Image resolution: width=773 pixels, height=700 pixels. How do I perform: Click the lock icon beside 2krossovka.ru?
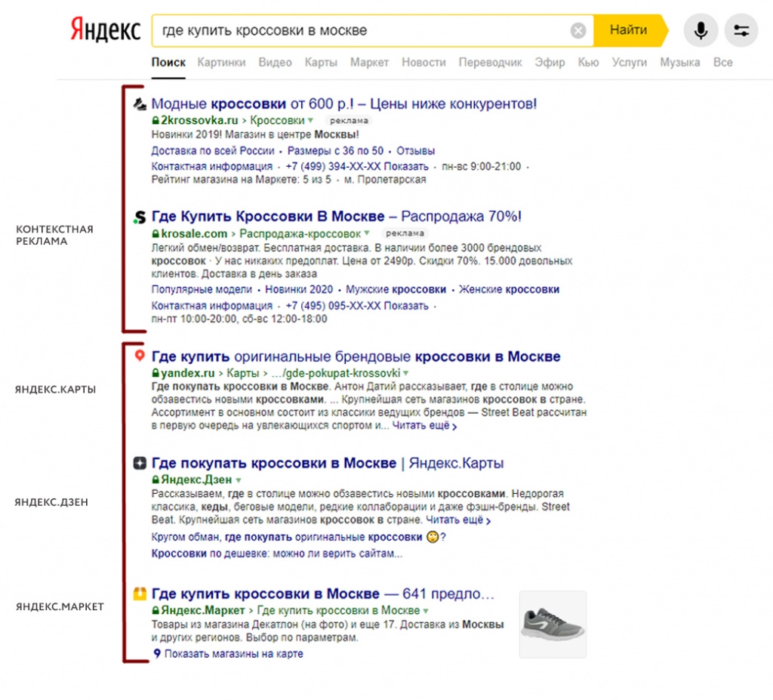156,120
